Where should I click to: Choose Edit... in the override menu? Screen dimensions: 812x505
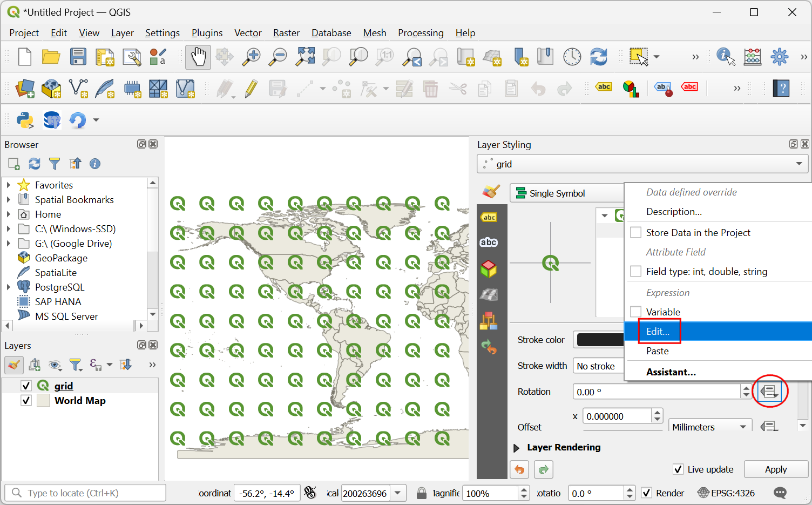coord(658,332)
